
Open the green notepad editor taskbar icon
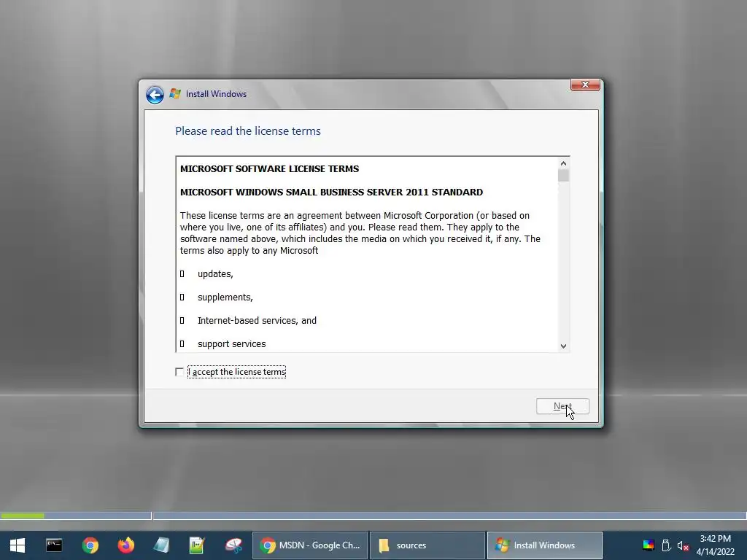coord(197,545)
